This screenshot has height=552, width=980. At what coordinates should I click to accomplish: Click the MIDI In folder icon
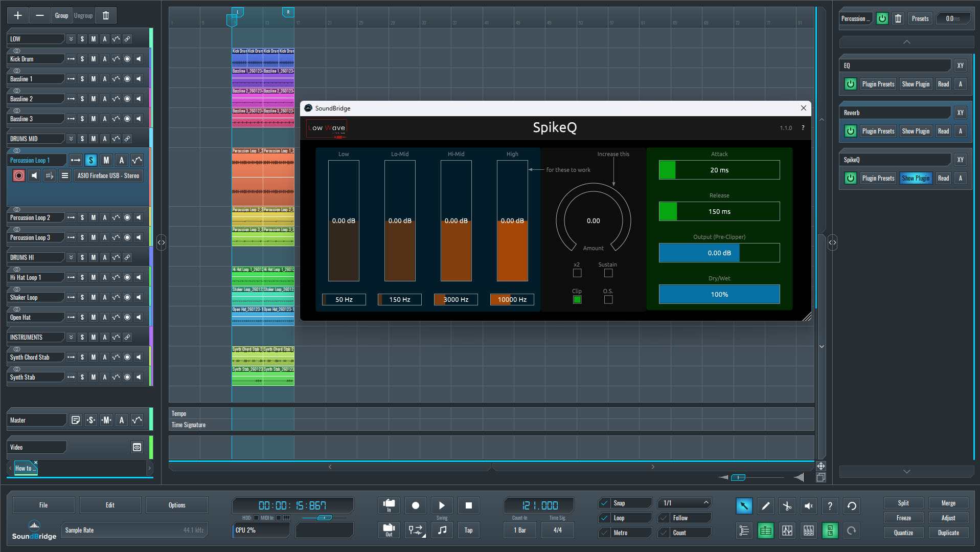pyautogui.click(x=389, y=505)
